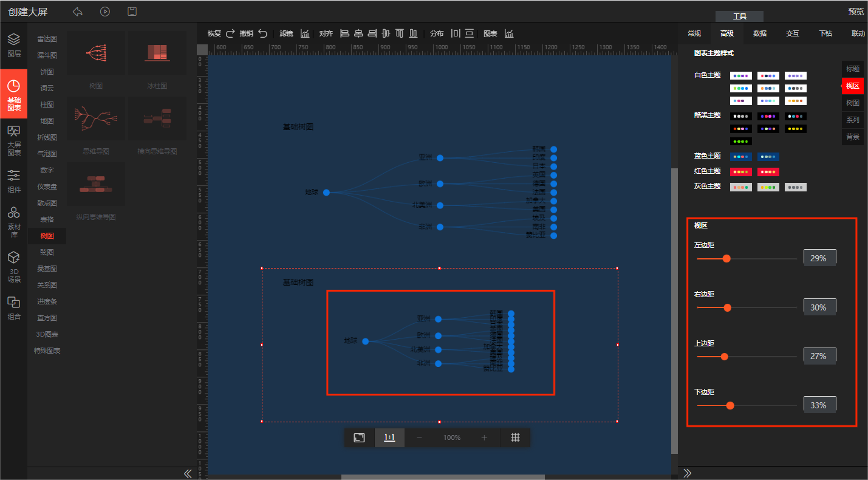Select 雷达图 in the chart type list
Viewport: 868px width, 480px height.
pos(47,39)
